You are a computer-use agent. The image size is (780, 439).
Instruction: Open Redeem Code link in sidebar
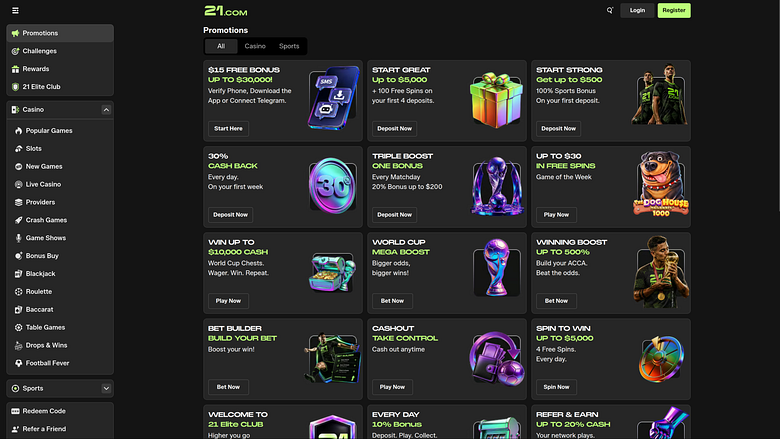(x=60, y=411)
